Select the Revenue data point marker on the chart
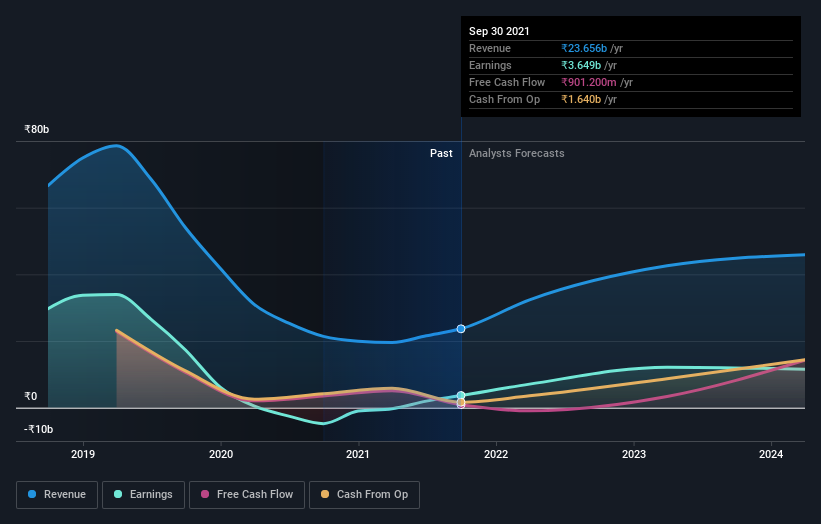 461,329
